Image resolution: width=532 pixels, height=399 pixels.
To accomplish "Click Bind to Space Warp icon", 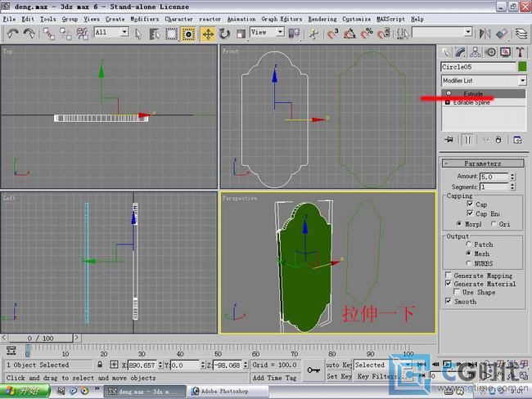I will click(x=82, y=34).
